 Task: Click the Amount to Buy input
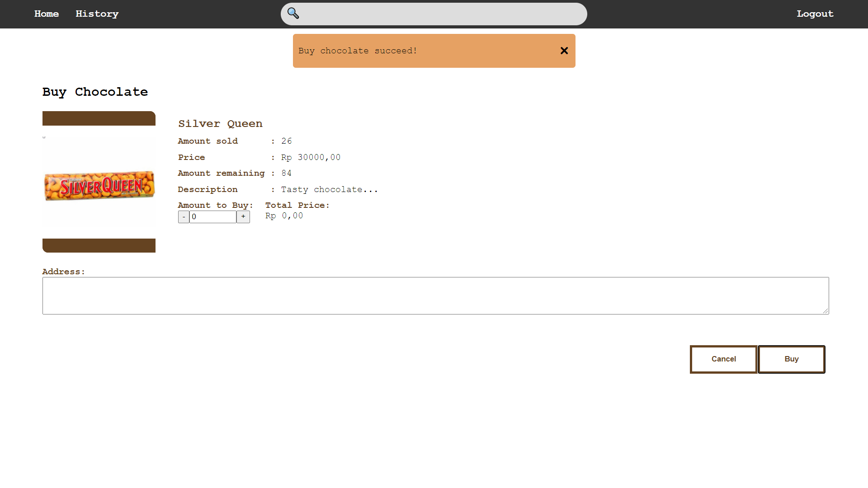[x=212, y=217]
